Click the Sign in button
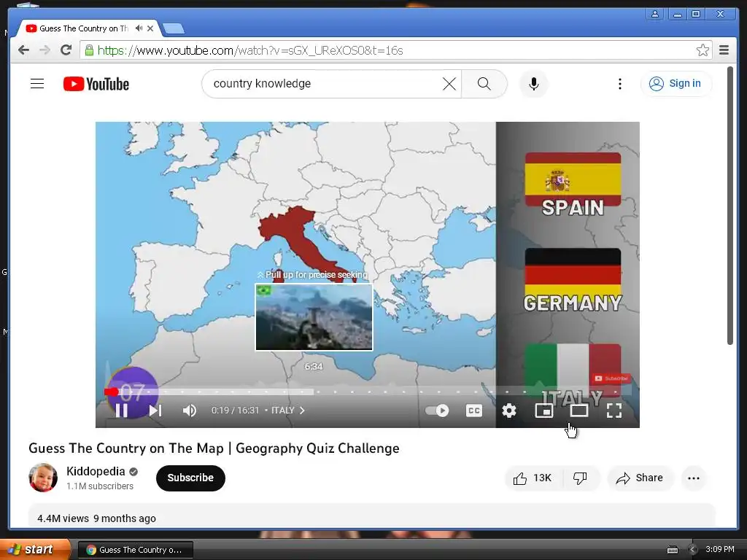The width and height of the screenshot is (747, 560). pyautogui.click(x=676, y=84)
